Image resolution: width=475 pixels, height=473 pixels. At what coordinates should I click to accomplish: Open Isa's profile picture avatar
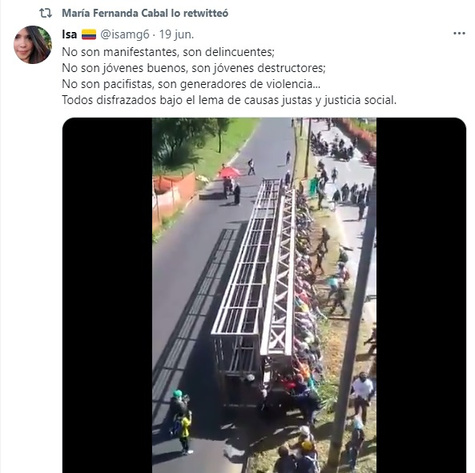33,45
